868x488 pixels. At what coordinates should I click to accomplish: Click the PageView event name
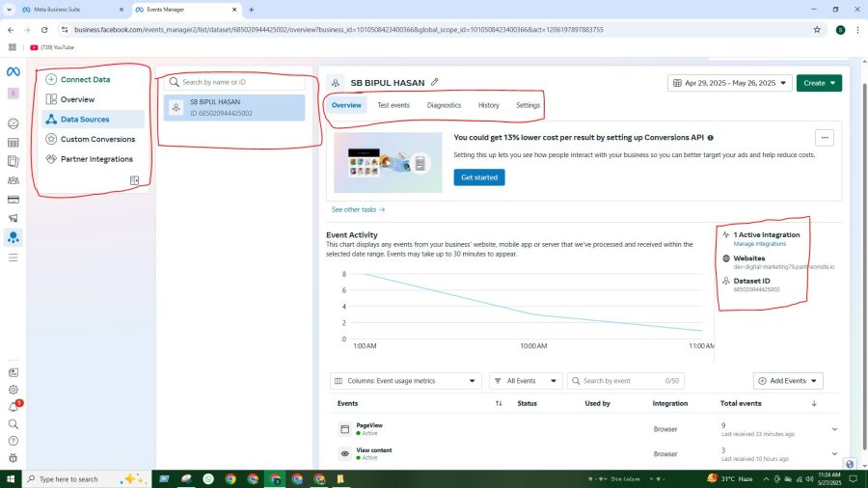pos(369,425)
